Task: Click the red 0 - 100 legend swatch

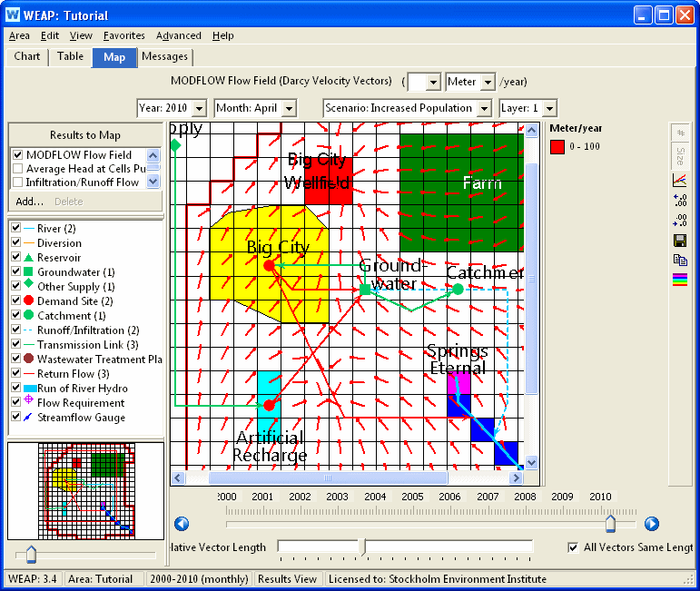Action: tap(557, 146)
